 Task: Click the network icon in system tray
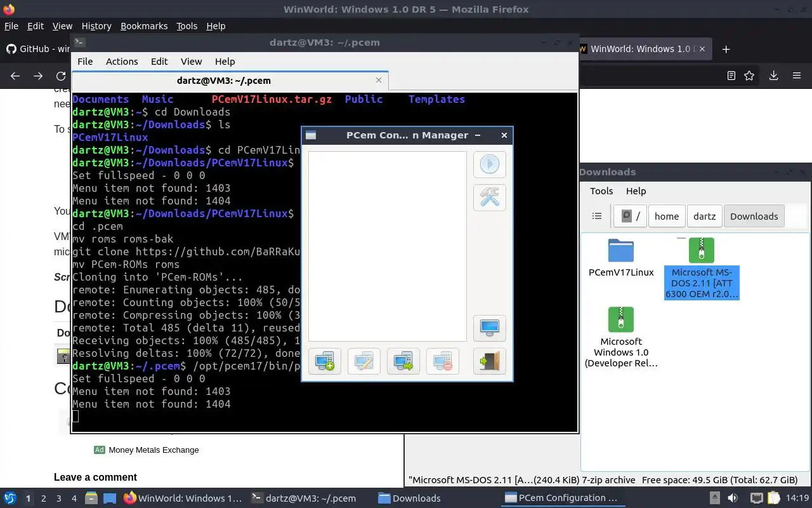click(757, 498)
